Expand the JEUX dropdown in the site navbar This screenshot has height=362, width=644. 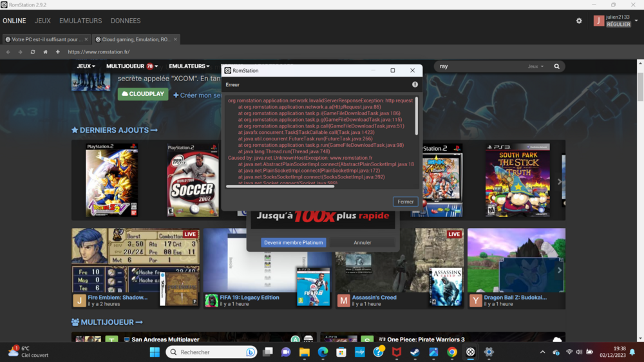86,66
